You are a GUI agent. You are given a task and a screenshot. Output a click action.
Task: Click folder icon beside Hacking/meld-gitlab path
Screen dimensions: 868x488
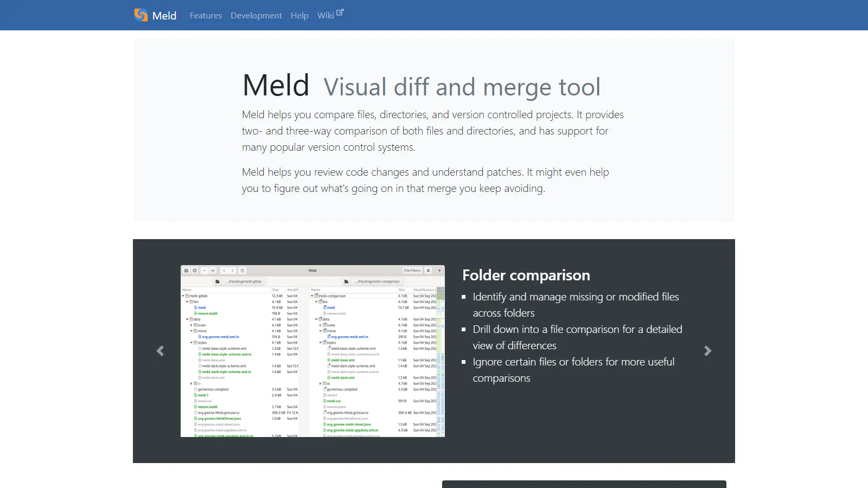pos(218,281)
